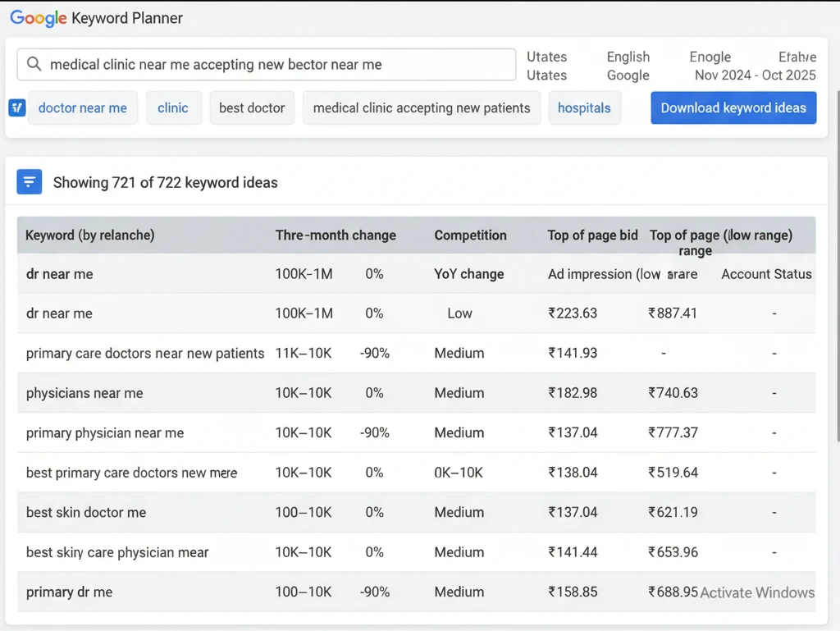Add the 'best doctor' chip
This screenshot has height=631, width=840.
tap(252, 107)
